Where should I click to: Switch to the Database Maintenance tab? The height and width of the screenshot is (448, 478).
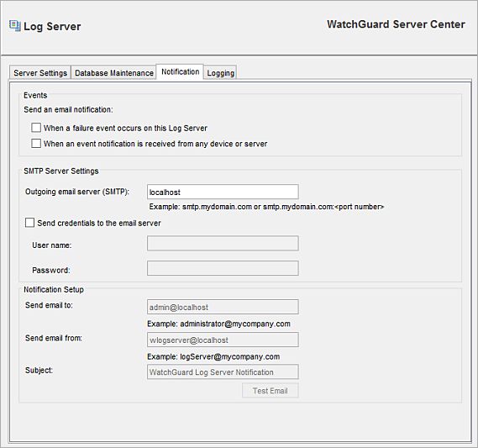[114, 73]
